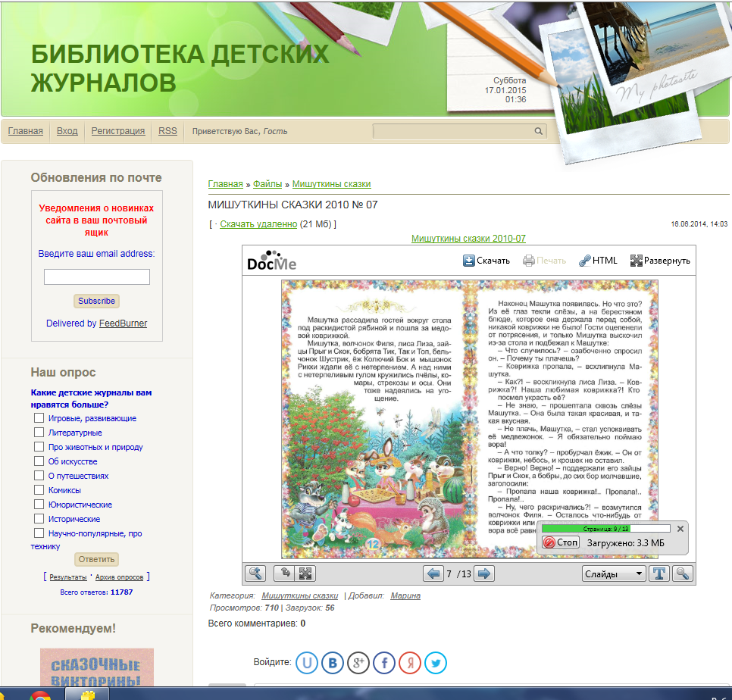Click the Мишуткины сказки category link
The height and width of the screenshot is (700, 732).
coord(300,595)
